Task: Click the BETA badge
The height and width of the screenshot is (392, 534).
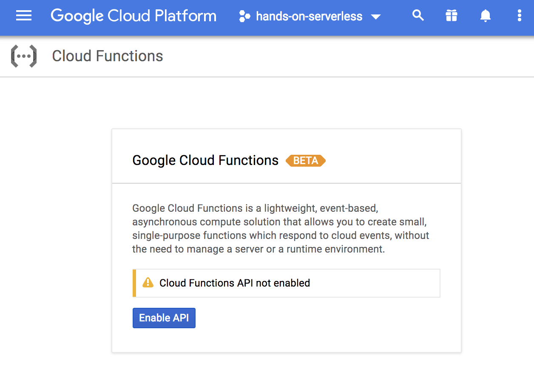Action: [x=306, y=161]
